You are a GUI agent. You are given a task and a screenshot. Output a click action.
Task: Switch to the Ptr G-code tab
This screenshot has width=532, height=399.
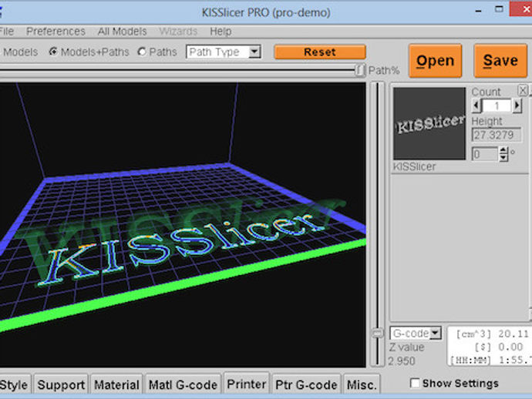coord(306,385)
